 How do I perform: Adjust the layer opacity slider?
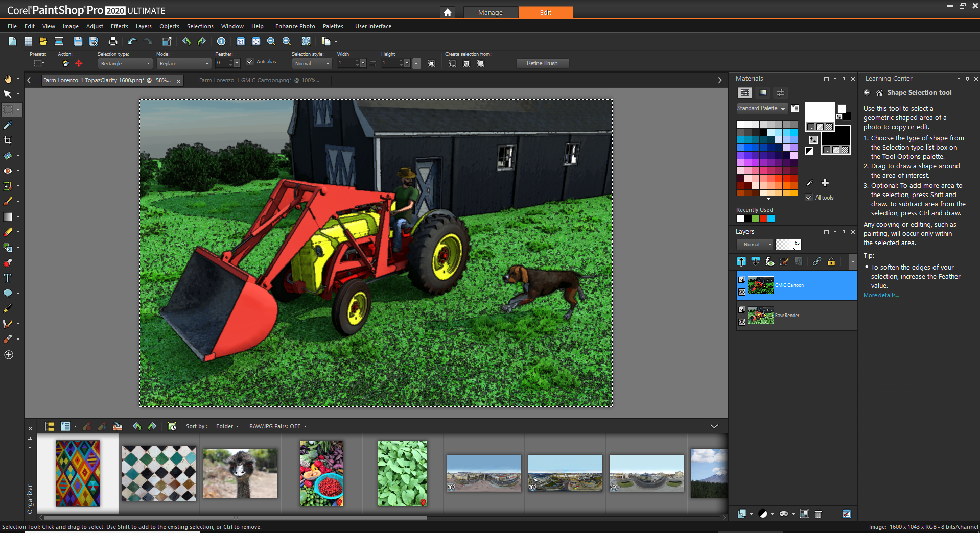click(788, 245)
